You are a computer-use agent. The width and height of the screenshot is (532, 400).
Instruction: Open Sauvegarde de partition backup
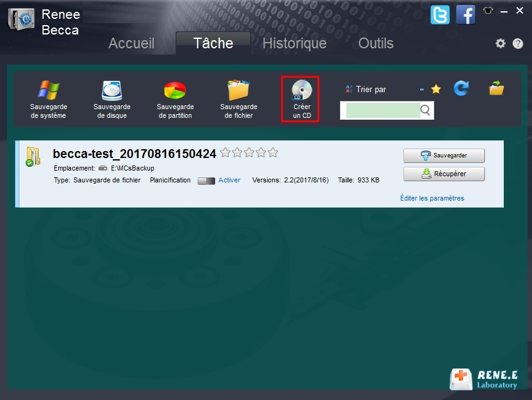(x=175, y=99)
